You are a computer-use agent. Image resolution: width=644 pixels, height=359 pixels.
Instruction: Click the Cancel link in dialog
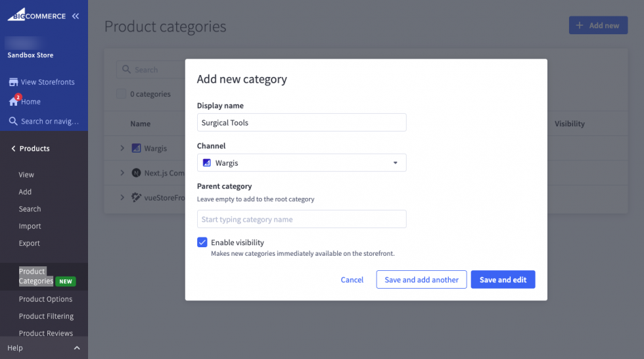pos(352,279)
